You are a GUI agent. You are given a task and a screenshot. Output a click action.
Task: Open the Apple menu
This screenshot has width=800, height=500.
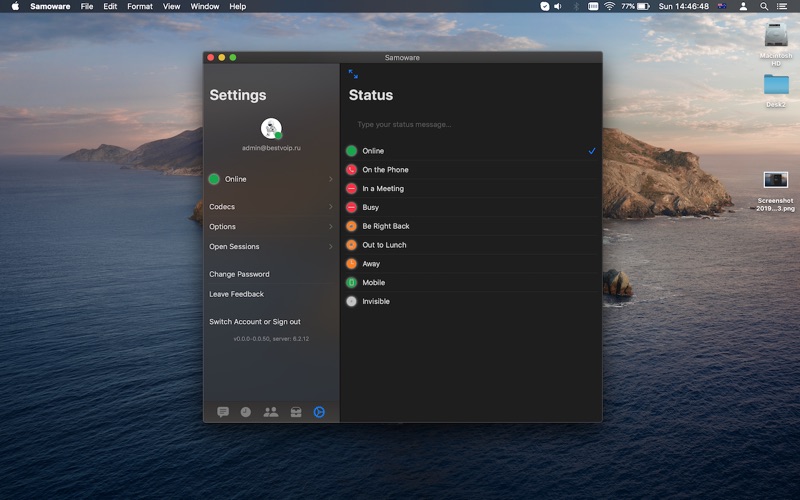coord(15,6)
